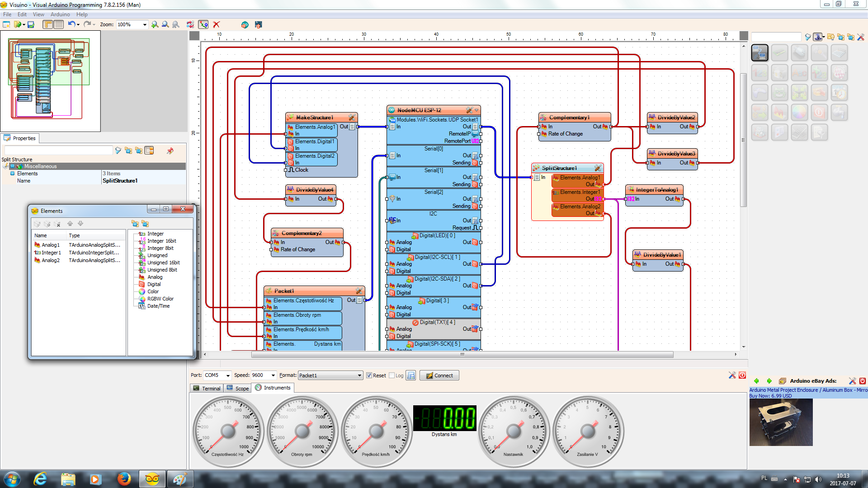This screenshot has width=868, height=488.
Task: Open the File menu
Action: [7, 14]
